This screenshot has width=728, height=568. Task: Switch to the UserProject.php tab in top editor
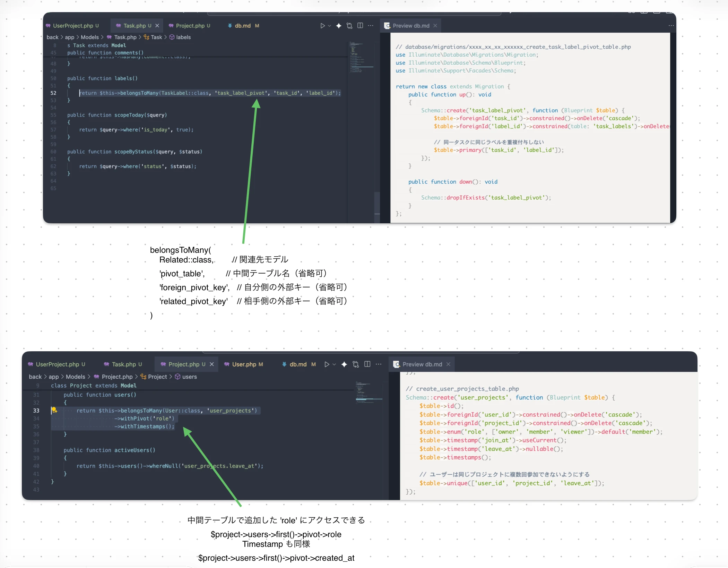(x=73, y=26)
